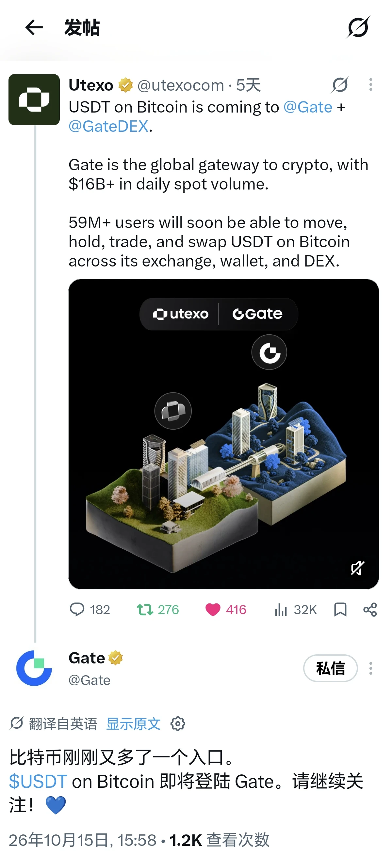392x868 pixels.
Task: Tap 显示原文 to show original
Action: [133, 724]
